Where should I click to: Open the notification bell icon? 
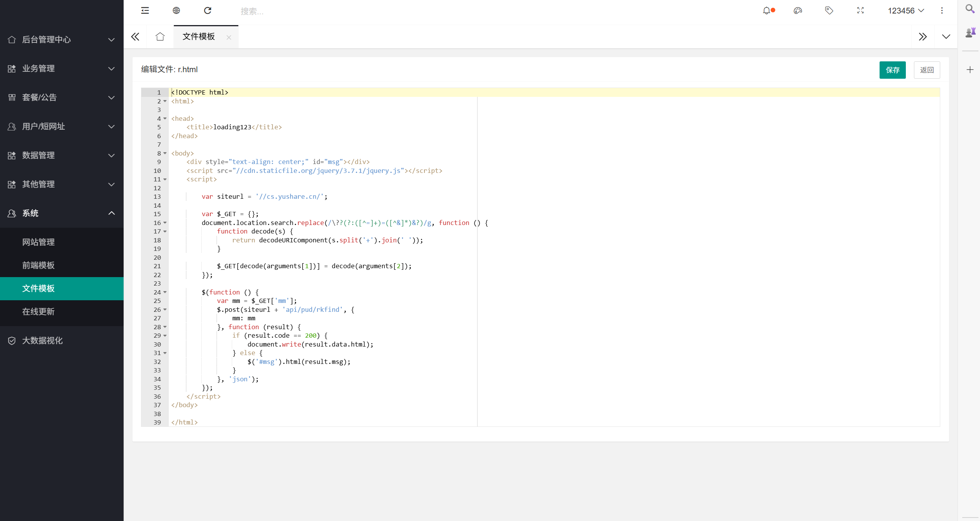(766, 11)
